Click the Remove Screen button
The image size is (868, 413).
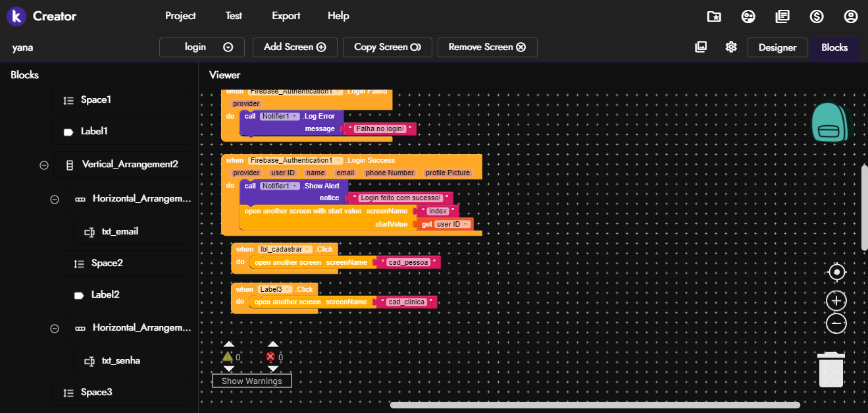487,47
